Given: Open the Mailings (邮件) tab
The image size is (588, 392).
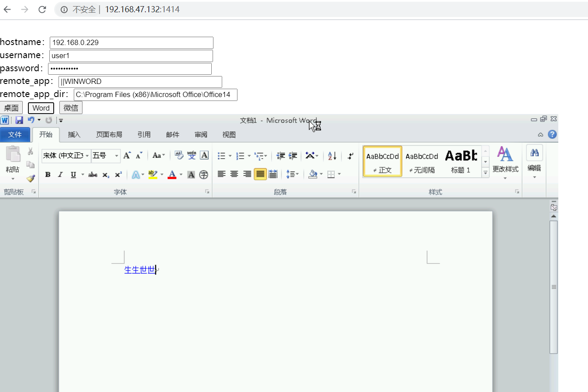Looking at the screenshot, I should (x=172, y=135).
